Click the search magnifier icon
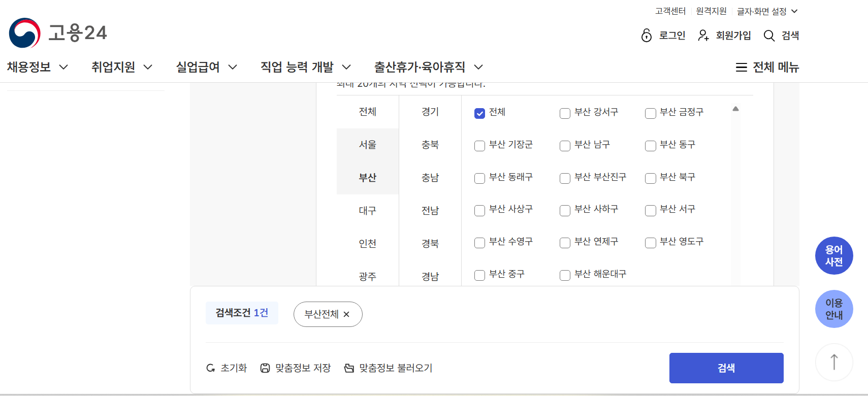The height and width of the screenshot is (396, 868). pos(769,36)
